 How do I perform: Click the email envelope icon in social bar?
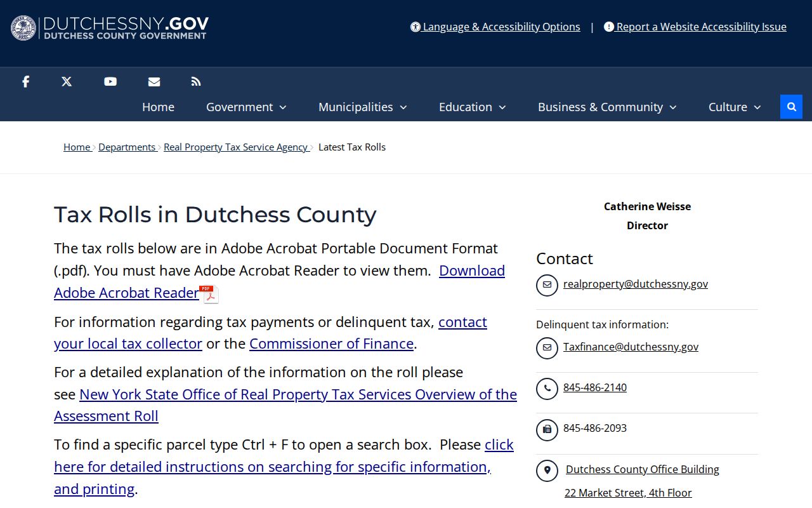(154, 81)
